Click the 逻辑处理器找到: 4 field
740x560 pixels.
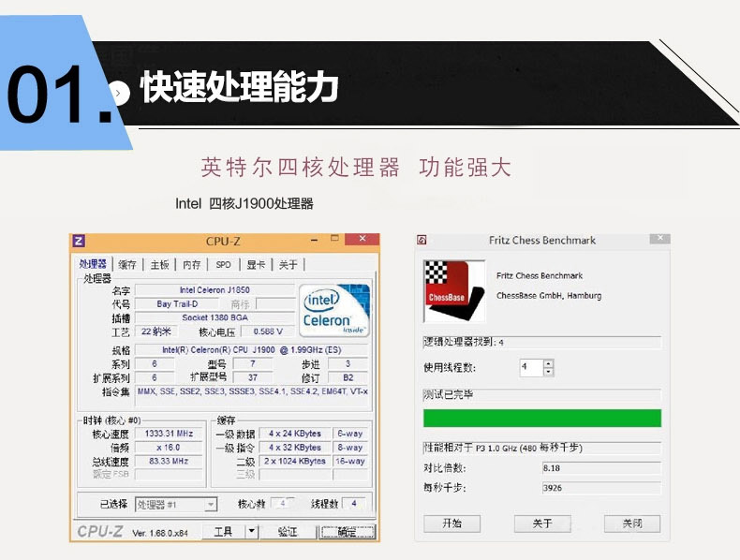click(x=542, y=342)
